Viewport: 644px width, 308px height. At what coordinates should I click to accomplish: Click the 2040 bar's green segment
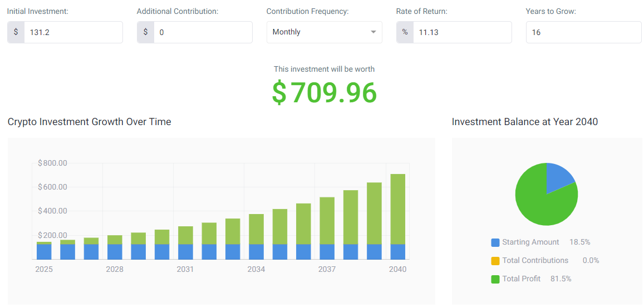[397, 209]
